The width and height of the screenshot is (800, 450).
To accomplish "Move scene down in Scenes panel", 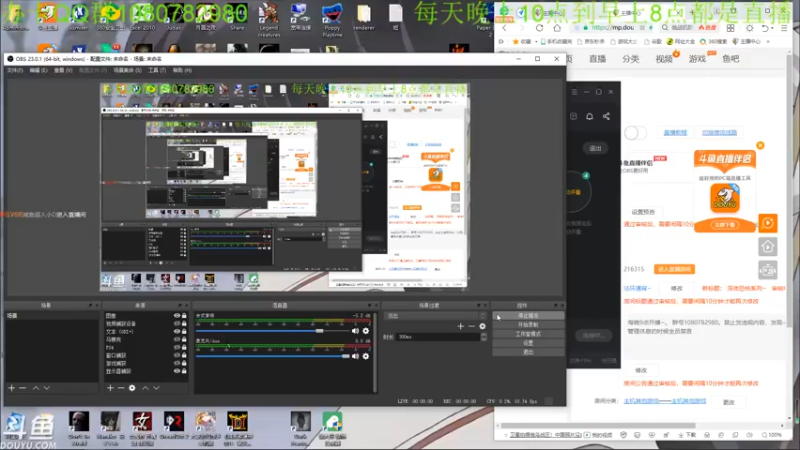I will click(47, 388).
